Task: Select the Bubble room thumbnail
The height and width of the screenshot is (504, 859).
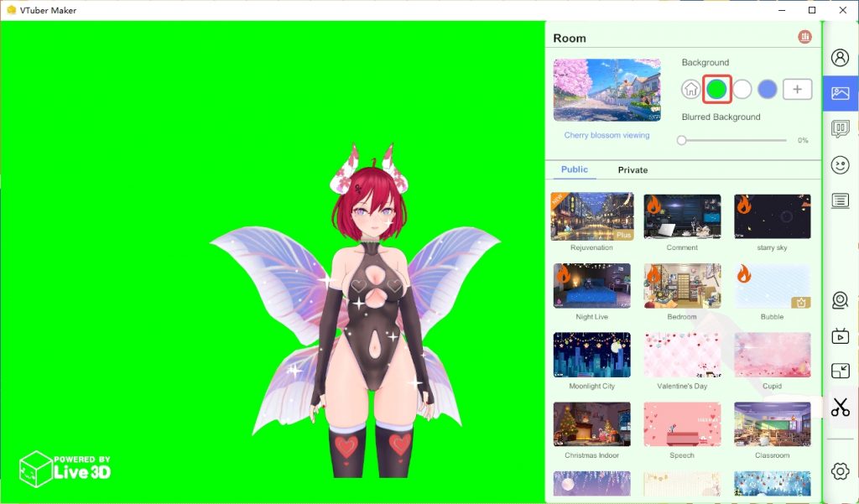Action: click(773, 286)
